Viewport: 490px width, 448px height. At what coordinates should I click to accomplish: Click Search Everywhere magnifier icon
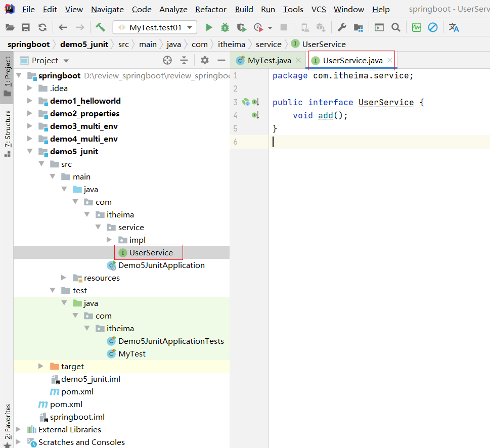396,27
